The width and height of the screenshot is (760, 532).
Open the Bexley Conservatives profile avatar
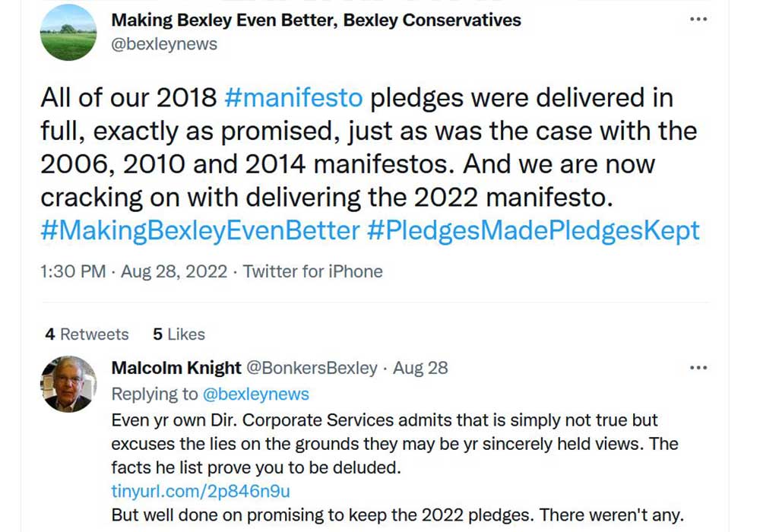(x=68, y=33)
